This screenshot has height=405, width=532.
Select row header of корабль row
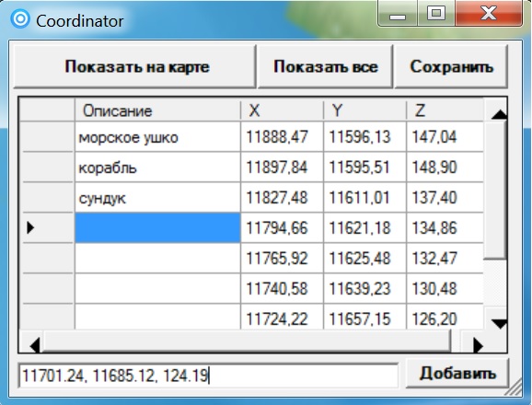[x=47, y=168]
